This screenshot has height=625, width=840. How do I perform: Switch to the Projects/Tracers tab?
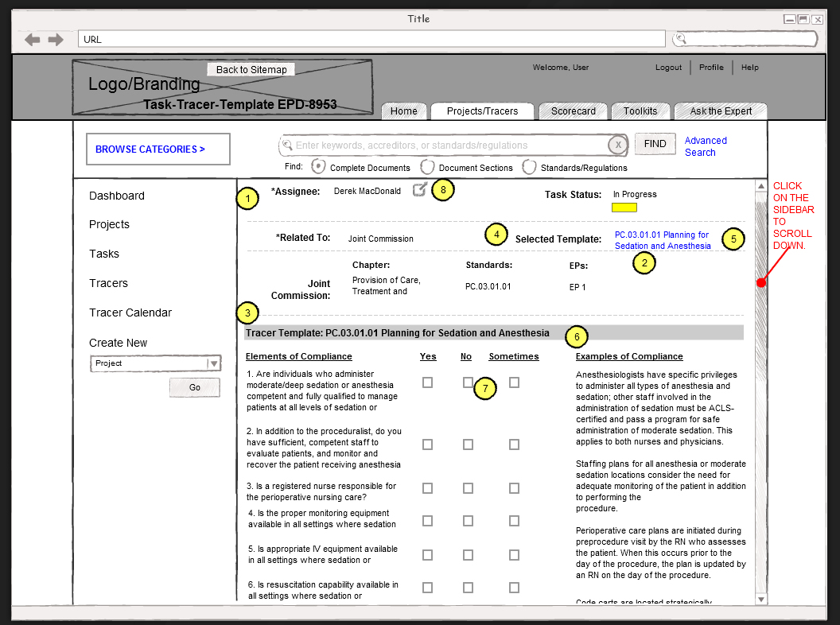click(482, 111)
